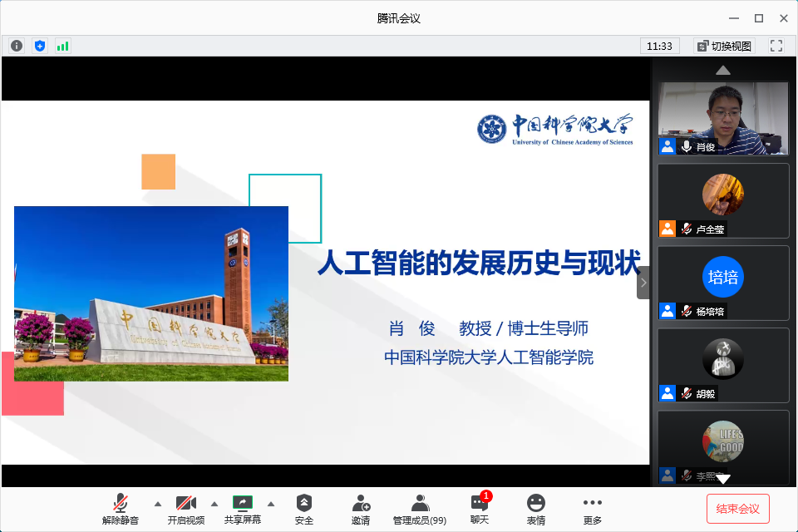
Task: Click user icon beside 肖俊 name
Action: coord(667,146)
